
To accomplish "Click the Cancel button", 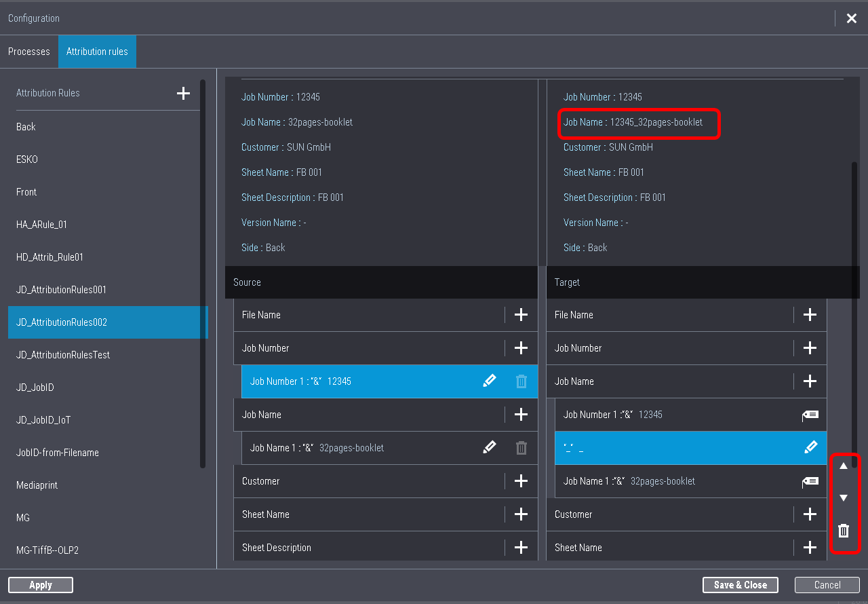I will click(827, 585).
